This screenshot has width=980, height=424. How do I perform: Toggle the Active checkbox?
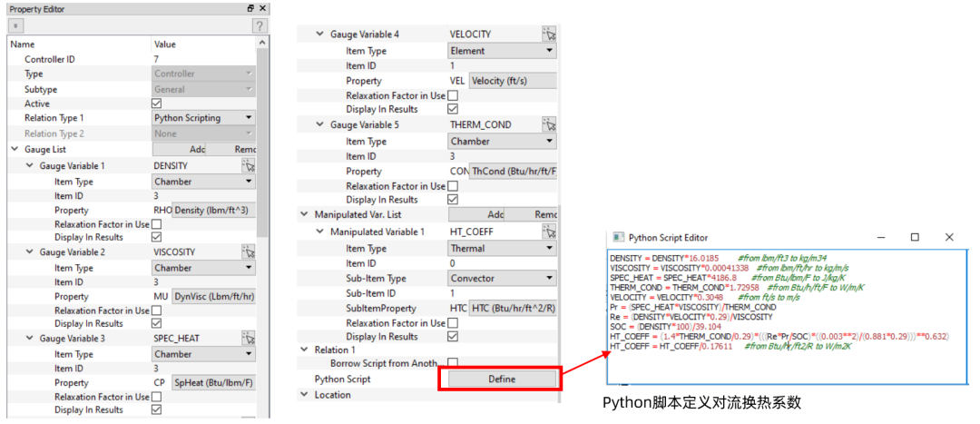click(x=157, y=104)
